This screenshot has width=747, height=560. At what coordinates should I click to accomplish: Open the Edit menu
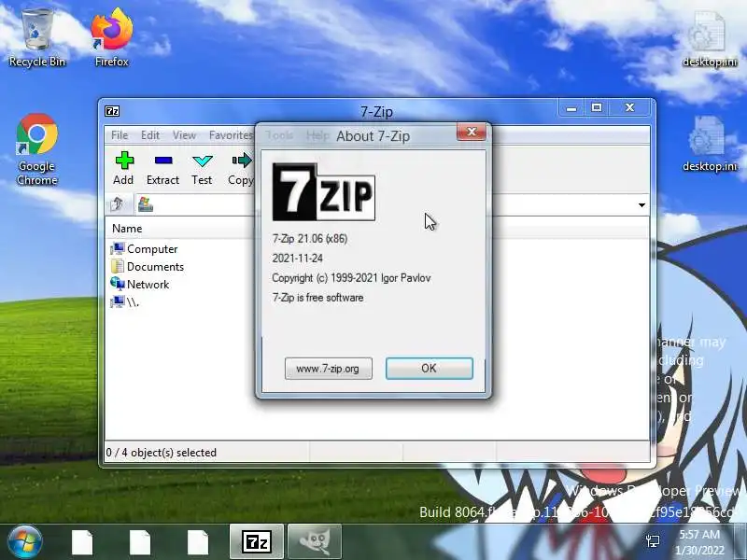click(x=150, y=135)
